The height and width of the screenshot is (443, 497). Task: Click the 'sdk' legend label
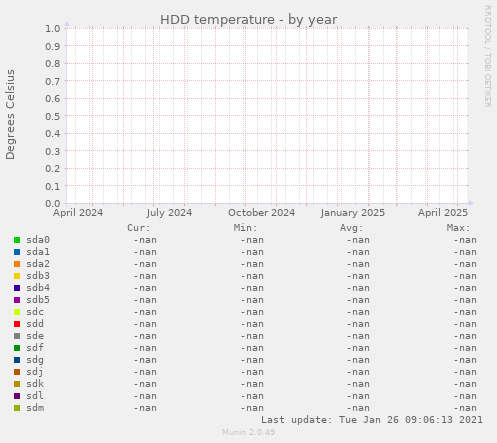click(x=35, y=384)
